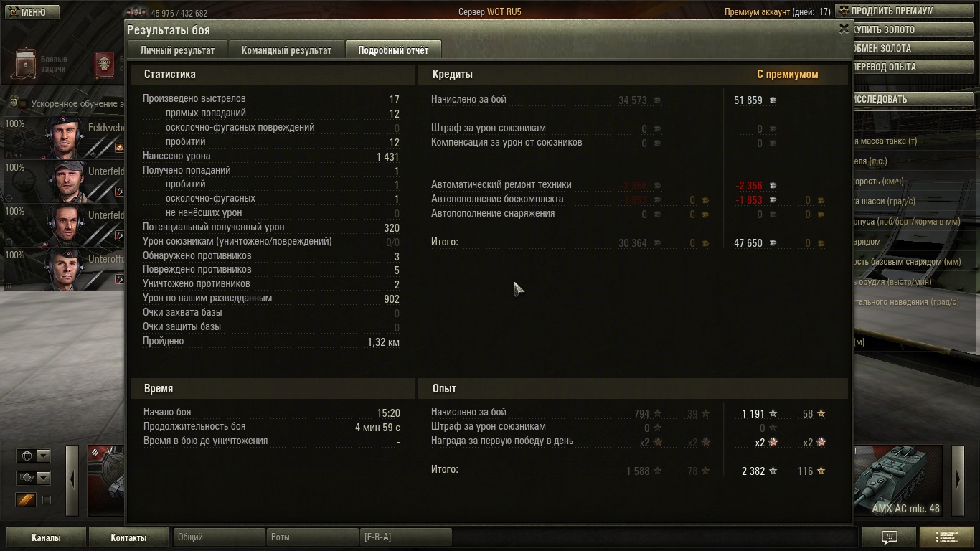The image size is (980, 551).
Task: Select the Подробный отчёт tab
Action: point(393,50)
